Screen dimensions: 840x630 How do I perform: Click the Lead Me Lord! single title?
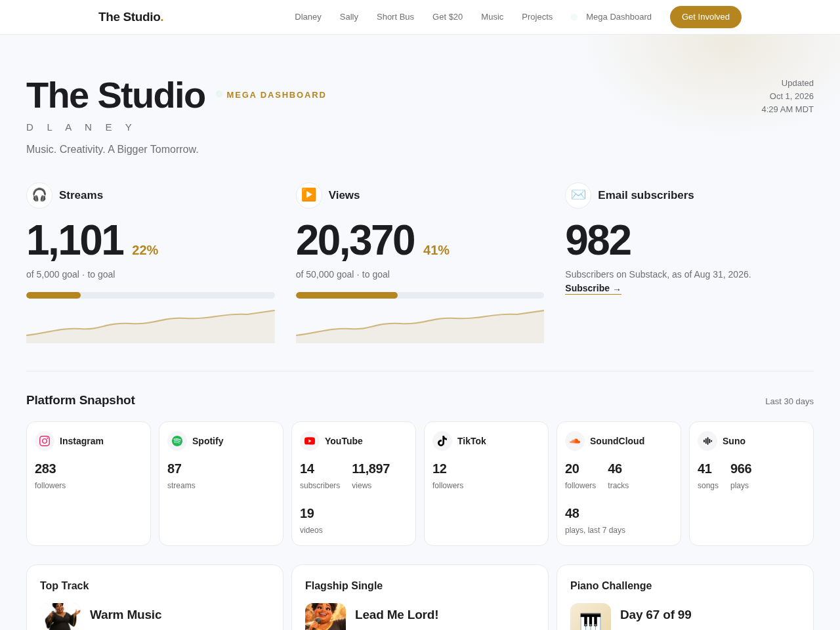click(x=396, y=615)
